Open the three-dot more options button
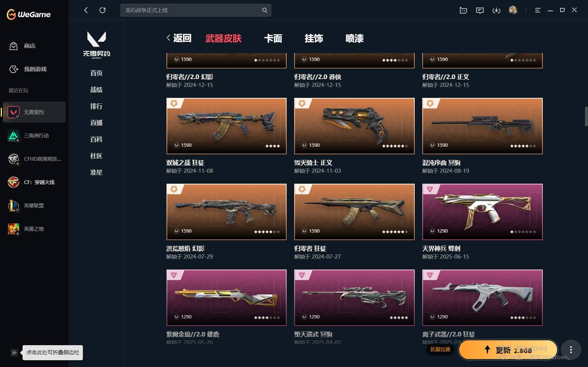The image size is (588, 367). [571, 350]
